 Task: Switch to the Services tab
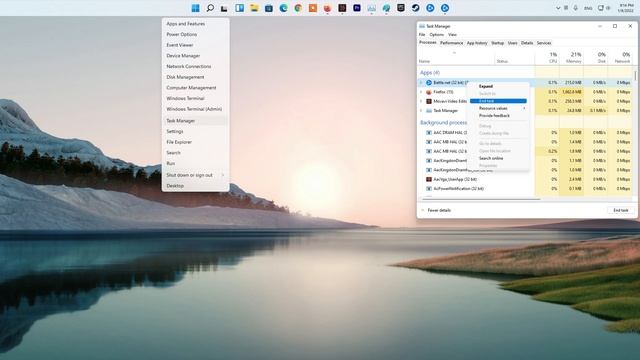(544, 43)
